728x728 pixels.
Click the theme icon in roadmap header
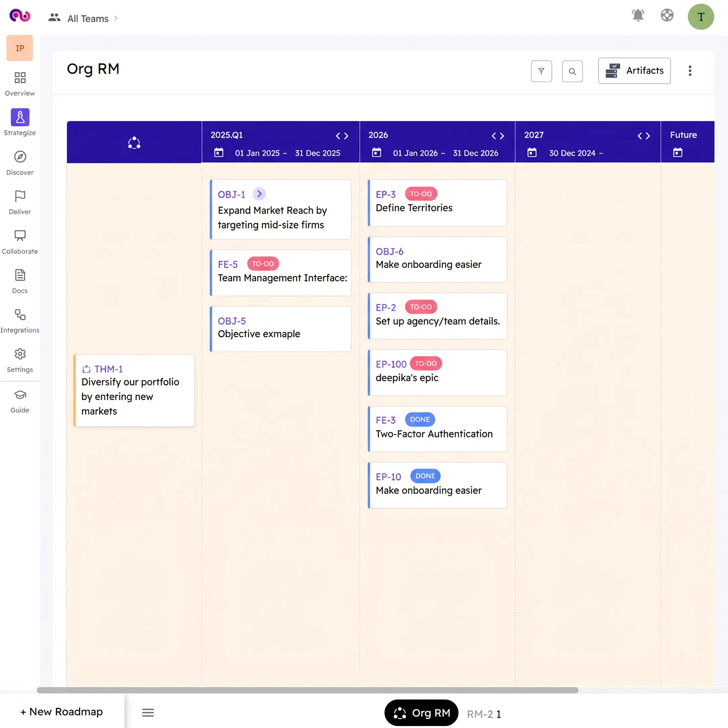click(134, 143)
